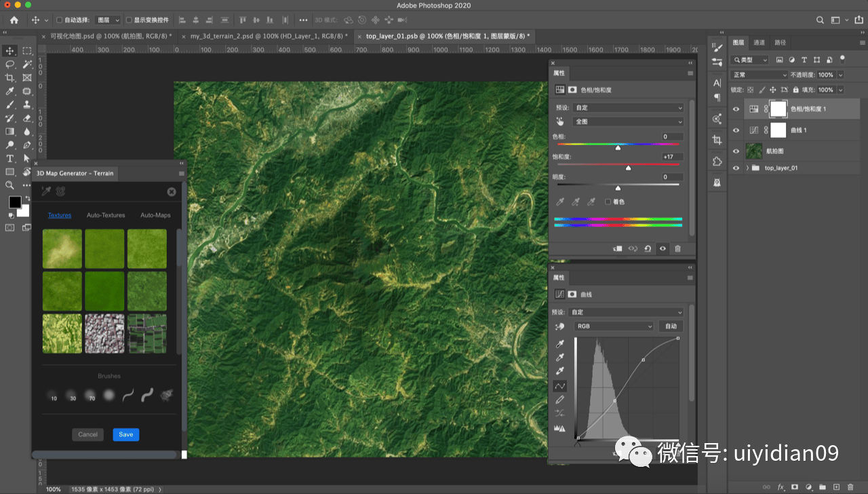The height and width of the screenshot is (494, 868).
Task: Select the Lasso tool in the toolbar
Action: (x=10, y=64)
